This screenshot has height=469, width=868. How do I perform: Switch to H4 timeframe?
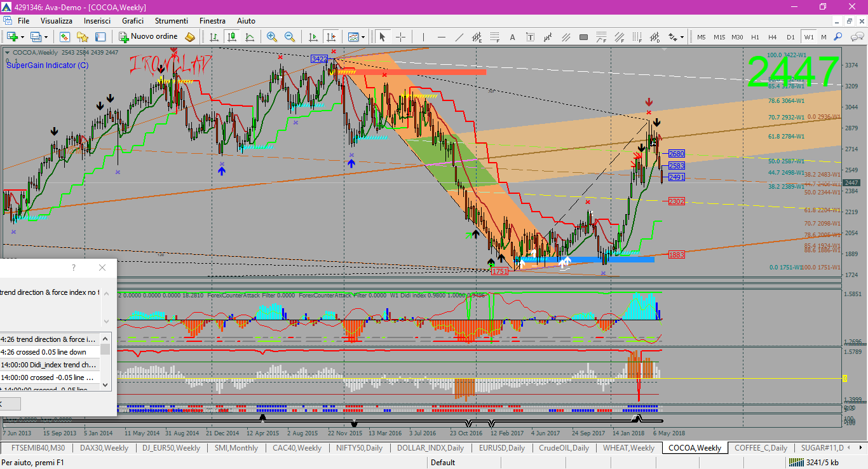point(773,37)
